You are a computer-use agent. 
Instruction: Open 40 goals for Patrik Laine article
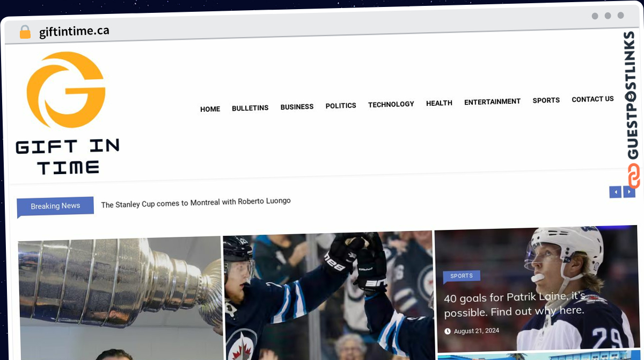pyautogui.click(x=514, y=304)
